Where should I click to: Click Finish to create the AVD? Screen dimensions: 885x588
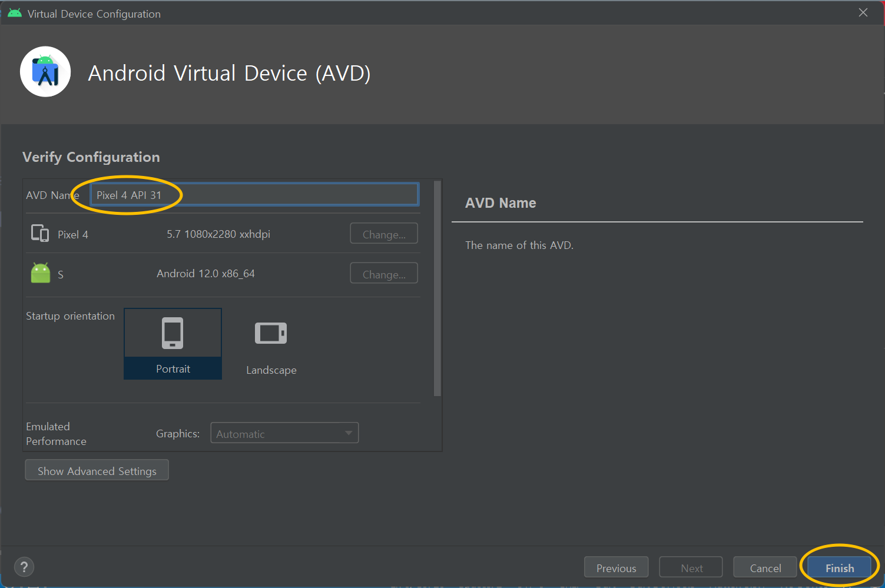click(x=839, y=567)
